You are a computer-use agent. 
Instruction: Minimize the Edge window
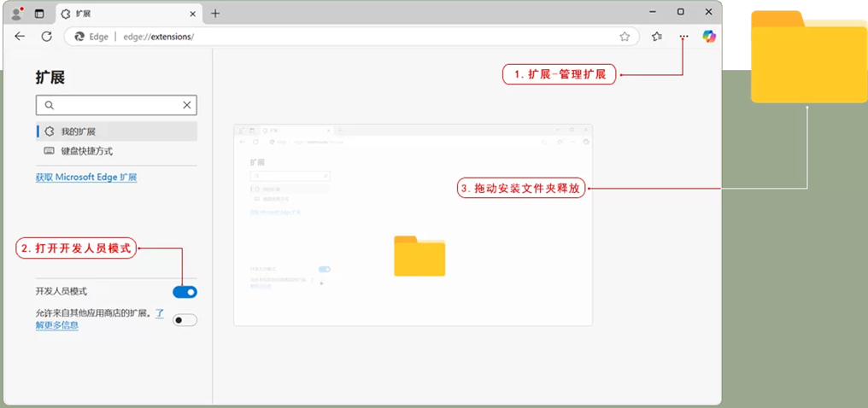[654, 12]
